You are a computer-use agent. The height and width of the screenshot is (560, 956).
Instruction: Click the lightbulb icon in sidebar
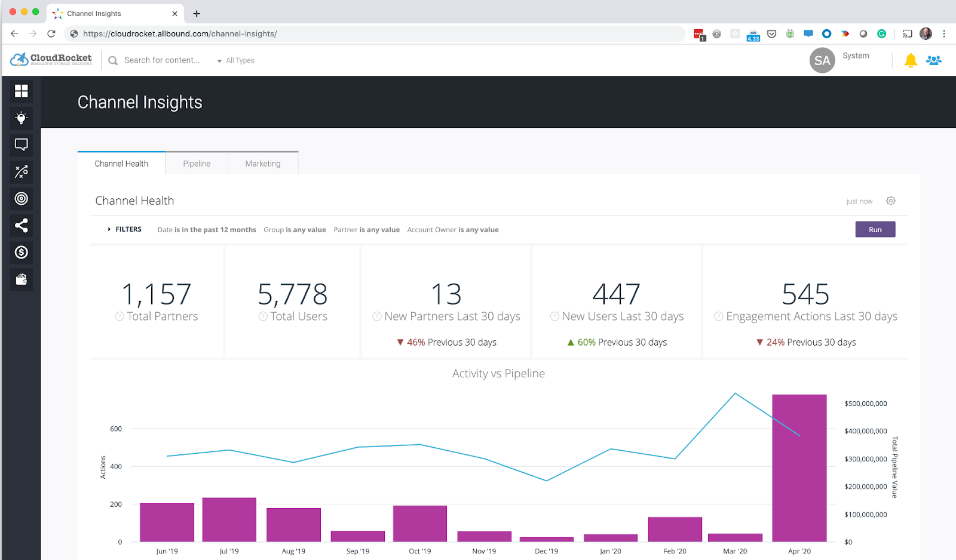22,118
